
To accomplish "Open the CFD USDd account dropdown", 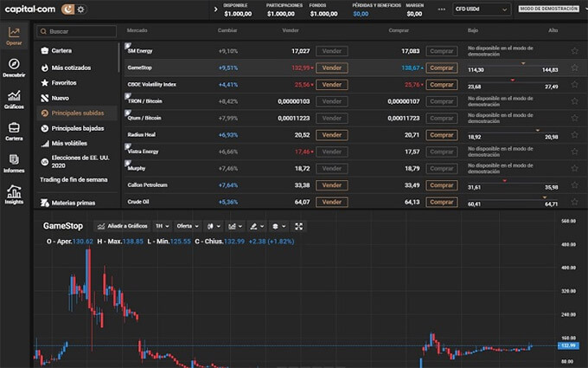I will (481, 9).
